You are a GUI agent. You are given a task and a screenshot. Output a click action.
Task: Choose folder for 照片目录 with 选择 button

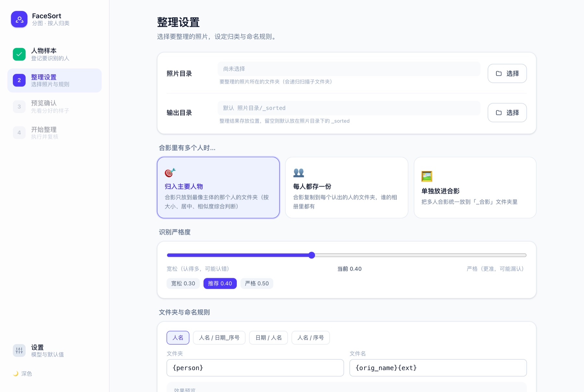coord(507,74)
